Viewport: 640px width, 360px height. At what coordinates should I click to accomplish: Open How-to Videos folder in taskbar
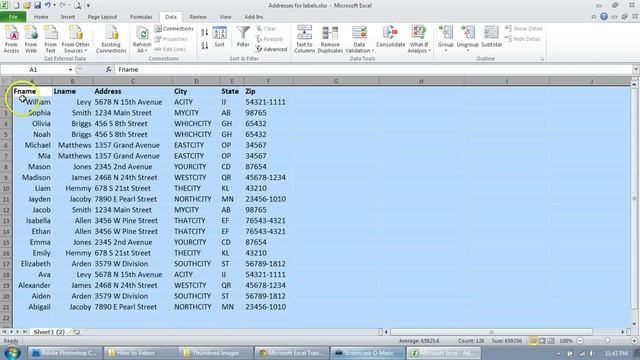140,353
